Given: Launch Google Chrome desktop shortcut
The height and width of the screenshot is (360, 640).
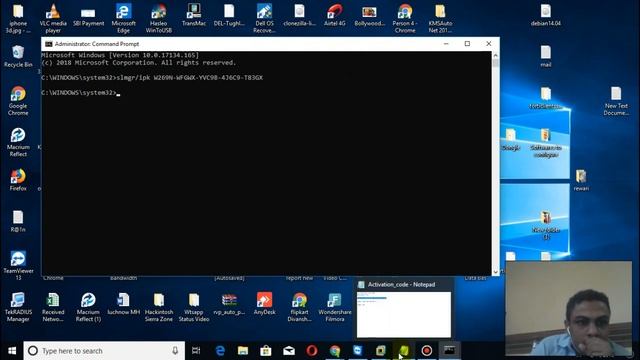Looking at the screenshot, I should point(18,101).
